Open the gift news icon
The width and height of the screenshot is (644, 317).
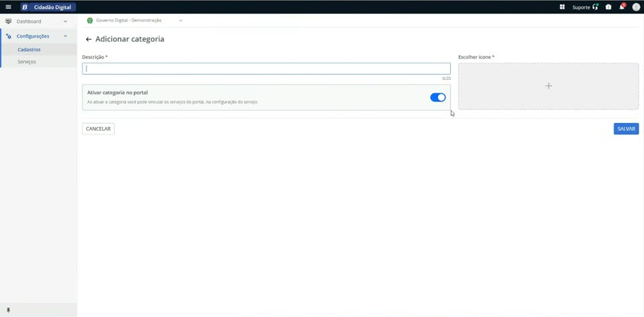point(608,7)
